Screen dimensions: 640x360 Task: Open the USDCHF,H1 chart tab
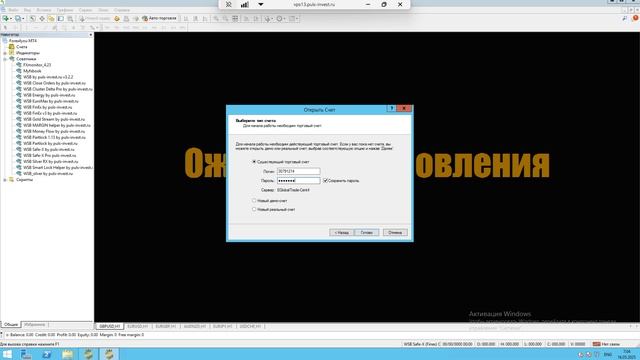click(250, 326)
